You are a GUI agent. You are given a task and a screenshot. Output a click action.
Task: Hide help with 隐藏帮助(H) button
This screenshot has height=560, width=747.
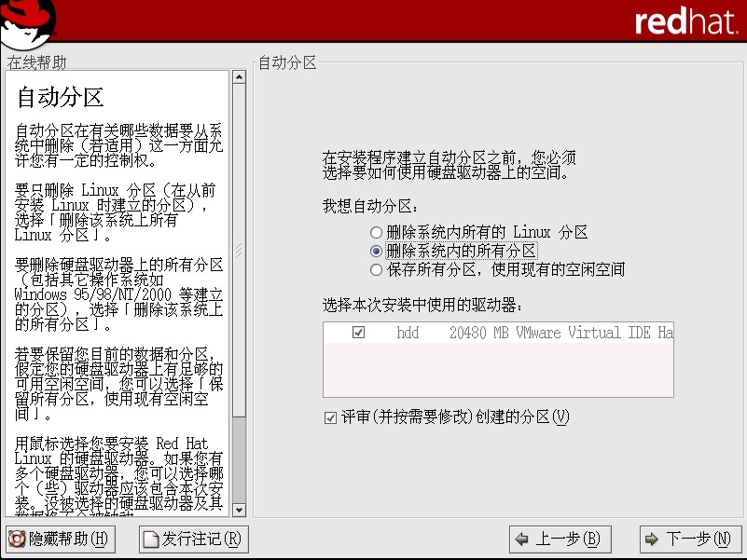click(61, 540)
